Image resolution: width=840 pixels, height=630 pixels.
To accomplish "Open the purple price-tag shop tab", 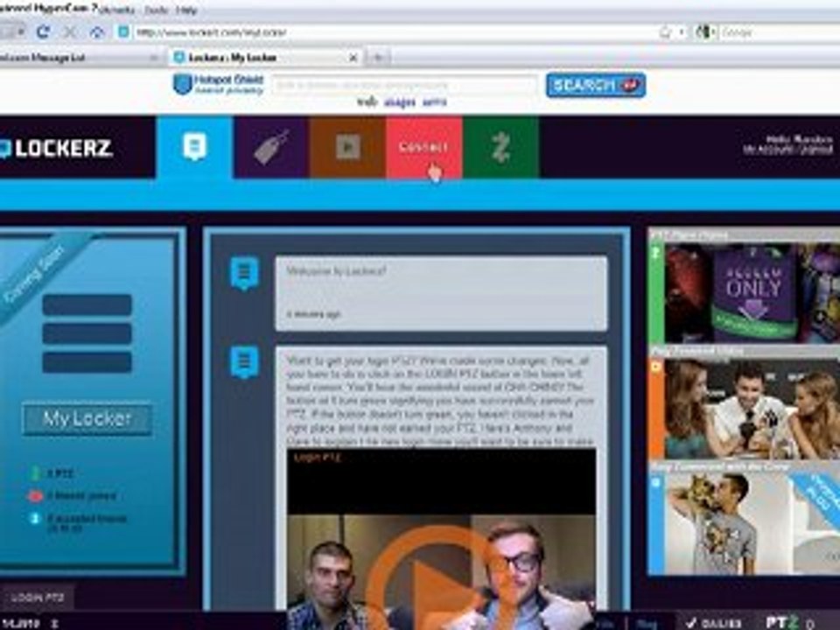I will click(271, 147).
